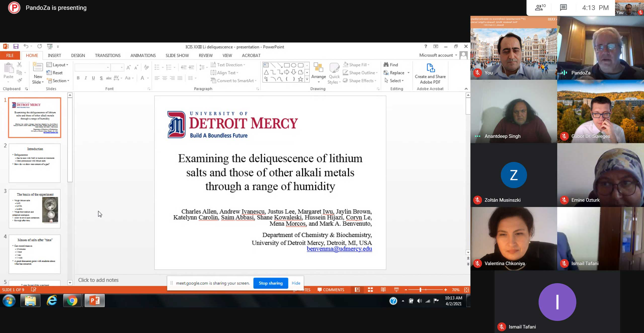
Task: Expand the Layout dropdown
Action: coord(58,65)
